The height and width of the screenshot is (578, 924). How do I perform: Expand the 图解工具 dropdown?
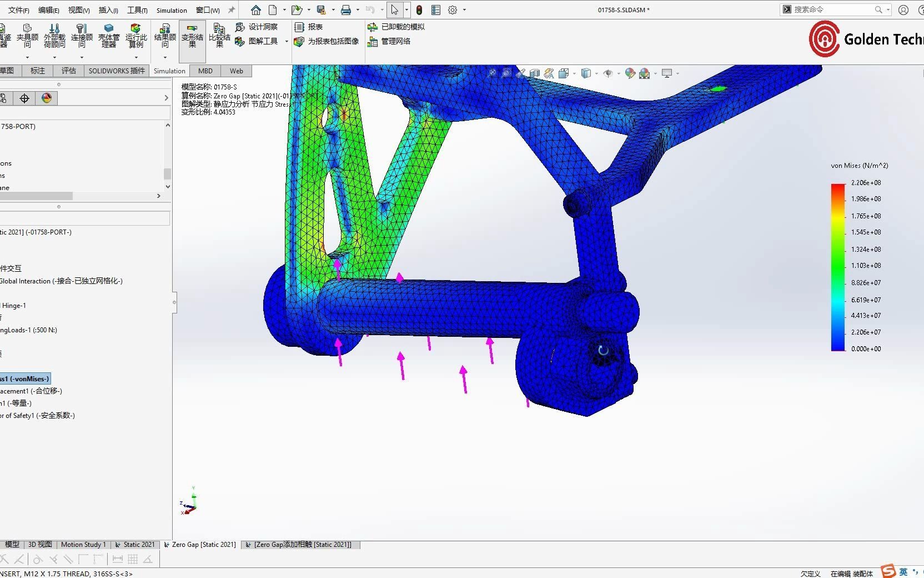pos(287,41)
